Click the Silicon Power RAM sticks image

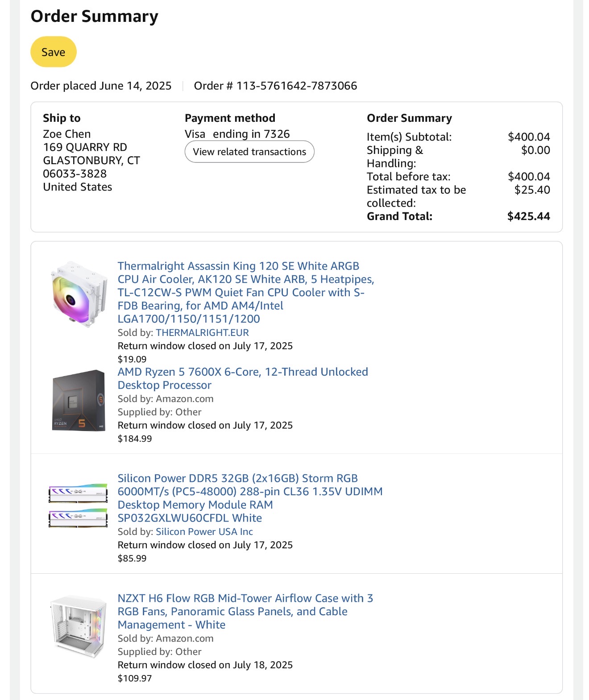point(78,505)
